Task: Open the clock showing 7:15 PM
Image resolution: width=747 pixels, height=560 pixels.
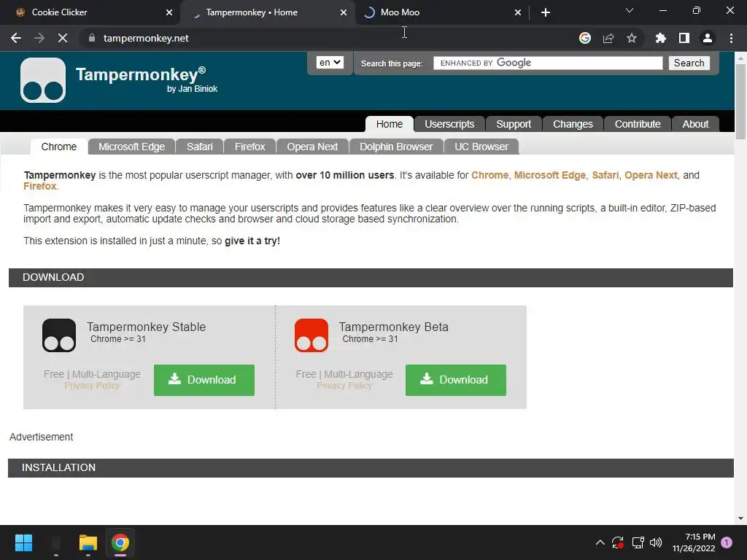Action: click(x=694, y=542)
